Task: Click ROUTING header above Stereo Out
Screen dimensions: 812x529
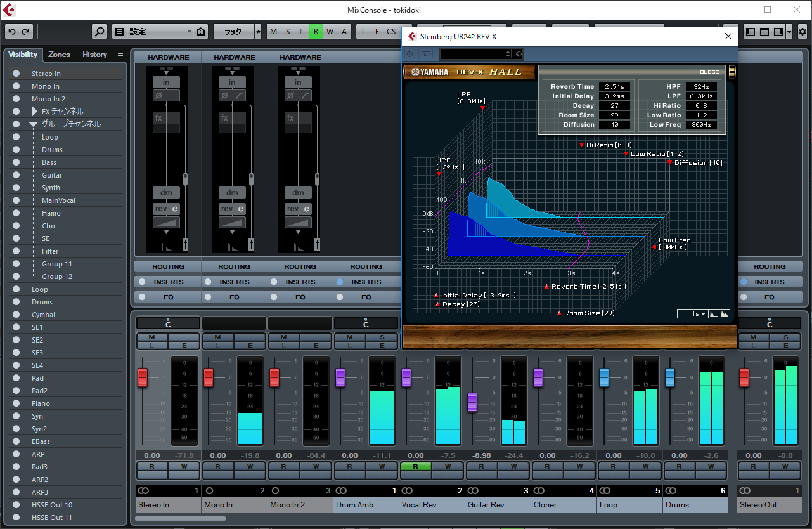Action: coord(770,267)
